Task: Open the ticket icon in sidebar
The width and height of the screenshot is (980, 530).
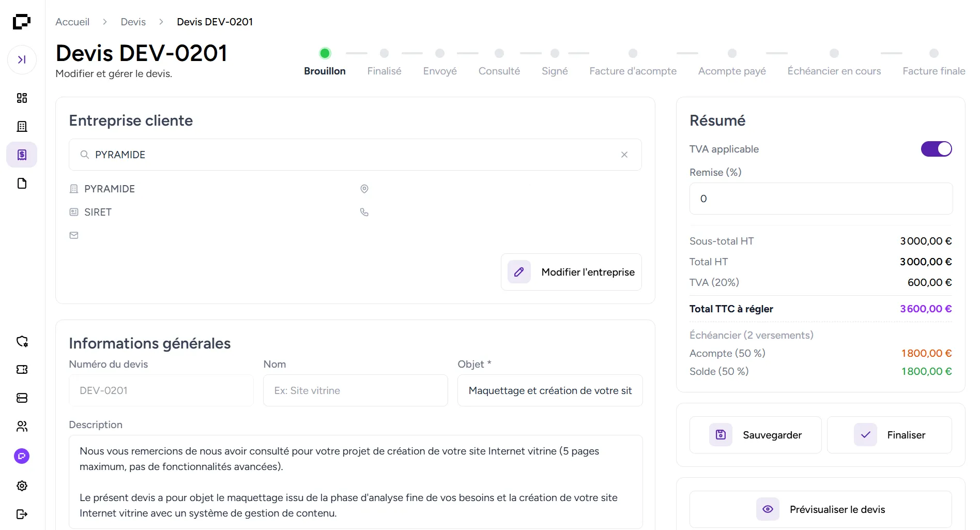Action: (x=22, y=370)
